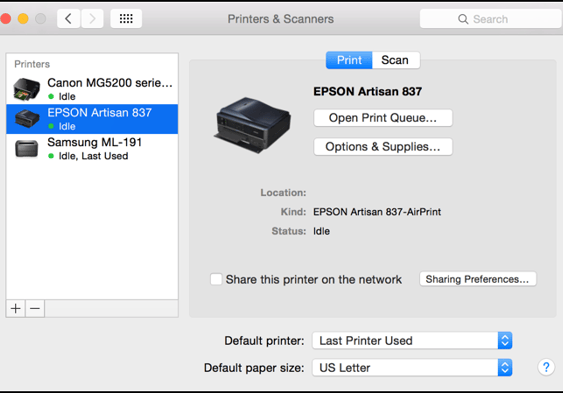
Task: Click the Printers list header
Action: click(32, 64)
